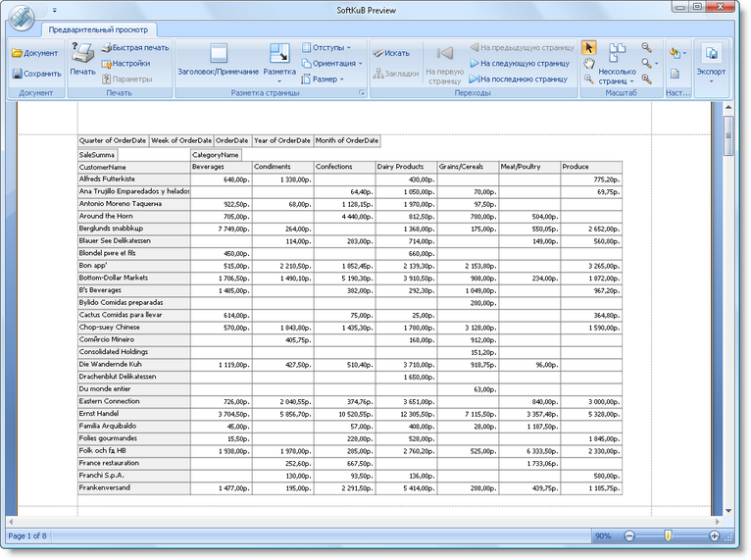The width and height of the screenshot is (751, 560).
Task: Open the Экспорт export dropdown
Action: [712, 61]
